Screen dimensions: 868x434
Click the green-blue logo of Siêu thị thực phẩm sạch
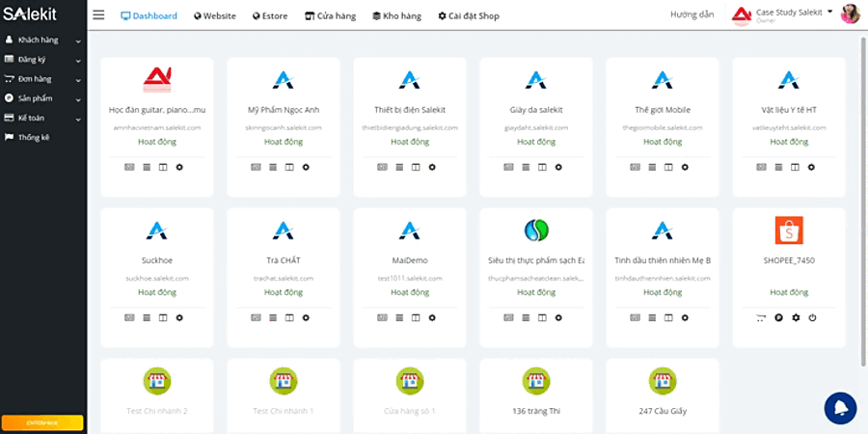tap(536, 231)
